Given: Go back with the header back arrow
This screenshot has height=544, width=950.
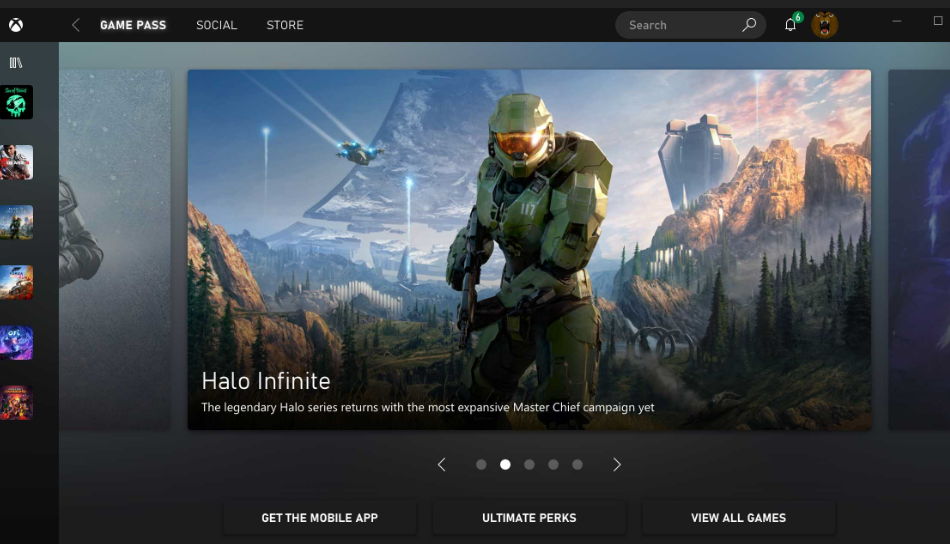Looking at the screenshot, I should (76, 25).
